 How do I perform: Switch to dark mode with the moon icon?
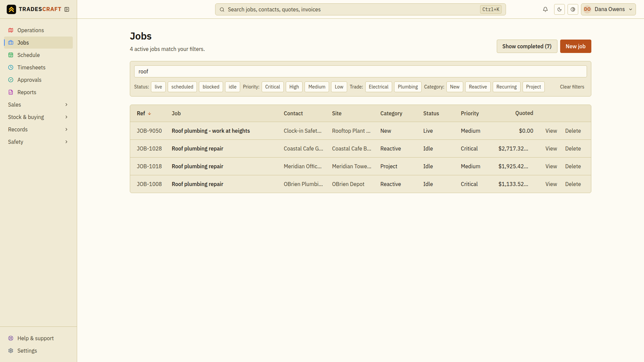[x=559, y=9]
